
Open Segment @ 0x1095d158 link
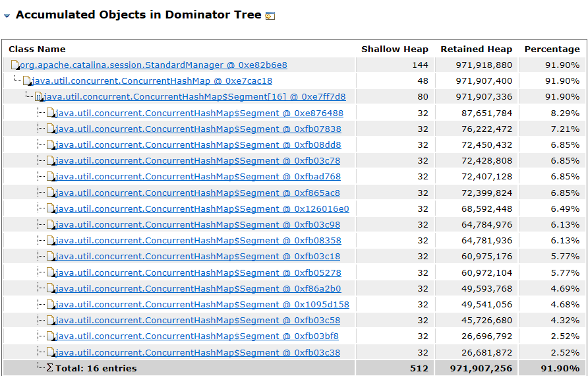click(x=202, y=304)
